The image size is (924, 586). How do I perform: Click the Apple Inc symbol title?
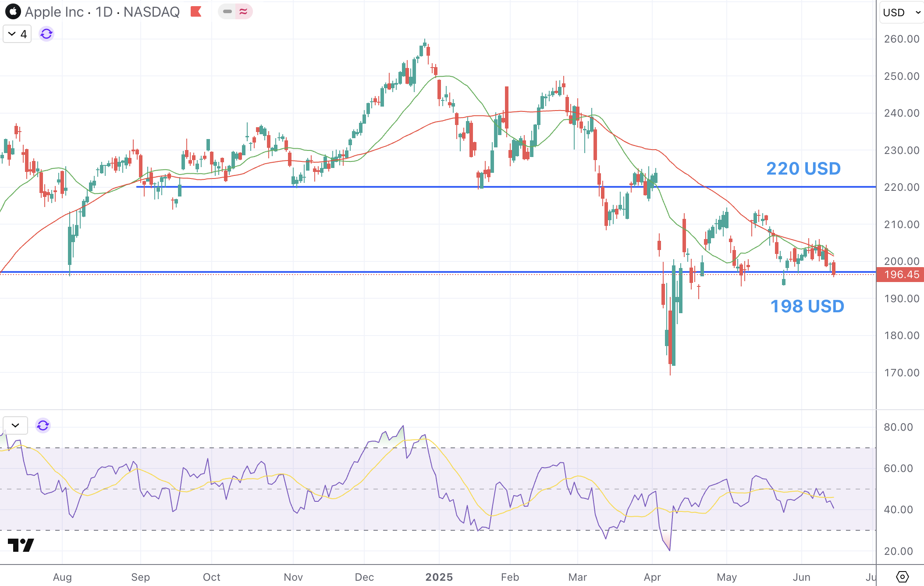click(54, 12)
